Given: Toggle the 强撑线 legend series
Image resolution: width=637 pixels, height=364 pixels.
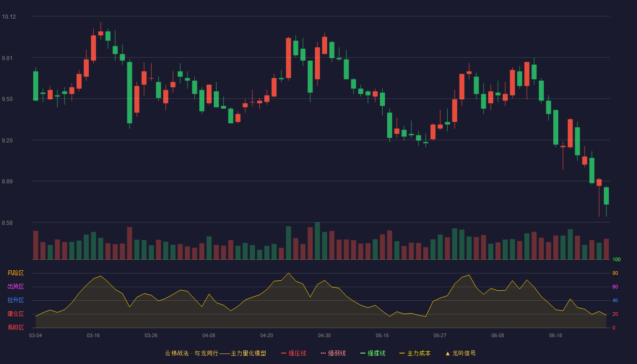Looking at the screenshot, I should (x=373, y=353).
